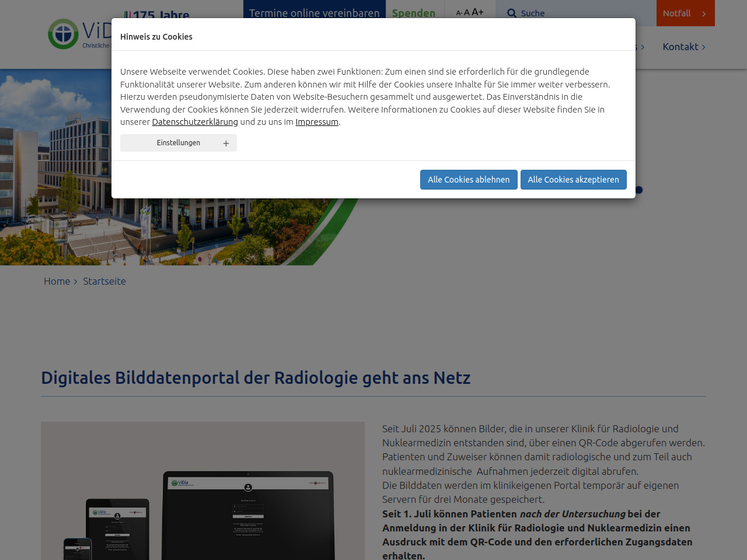The width and height of the screenshot is (747, 560).
Task: Open Termine online vereinbaren tab
Action: click(314, 13)
